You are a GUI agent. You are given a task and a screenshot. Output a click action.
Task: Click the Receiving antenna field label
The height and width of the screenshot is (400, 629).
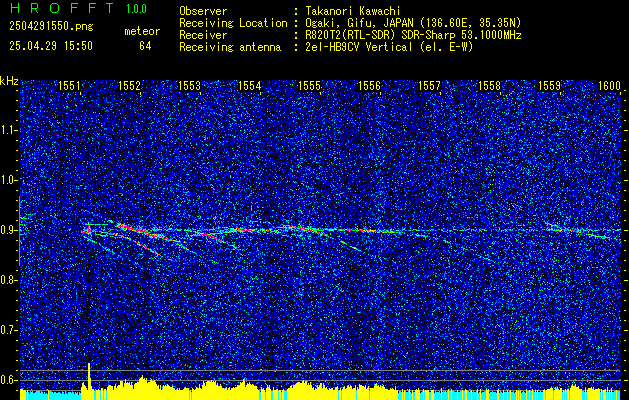click(x=230, y=47)
